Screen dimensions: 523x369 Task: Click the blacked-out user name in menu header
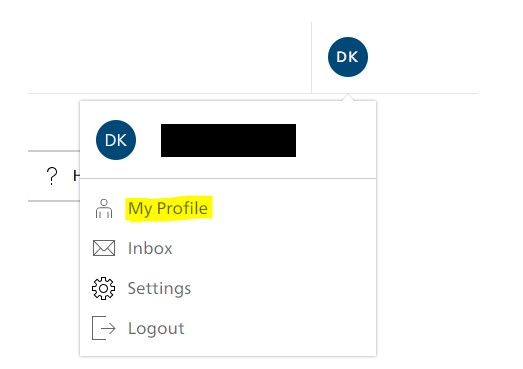click(x=228, y=140)
